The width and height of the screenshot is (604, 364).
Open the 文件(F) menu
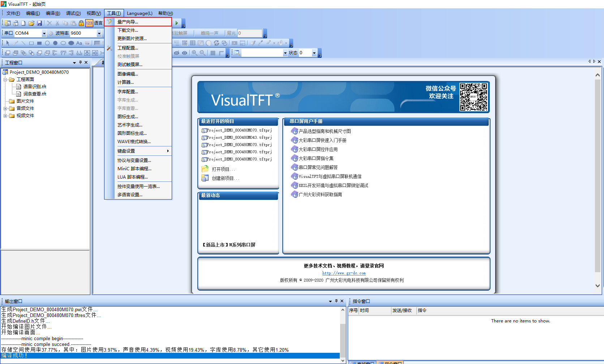(13, 13)
